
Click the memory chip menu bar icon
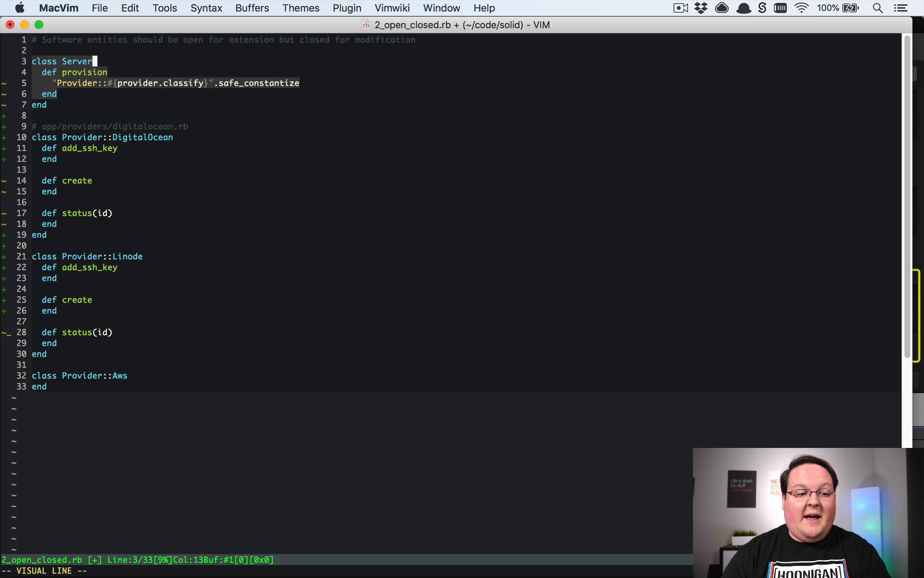[780, 8]
